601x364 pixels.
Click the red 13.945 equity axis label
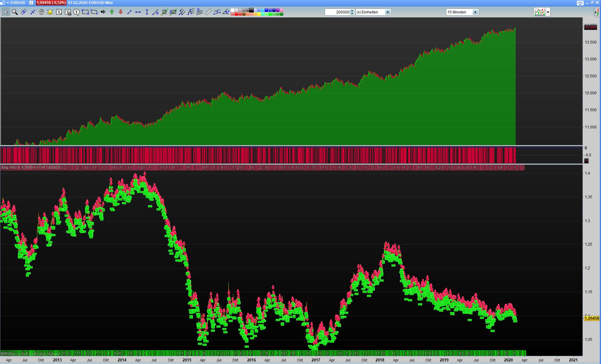[591, 28]
